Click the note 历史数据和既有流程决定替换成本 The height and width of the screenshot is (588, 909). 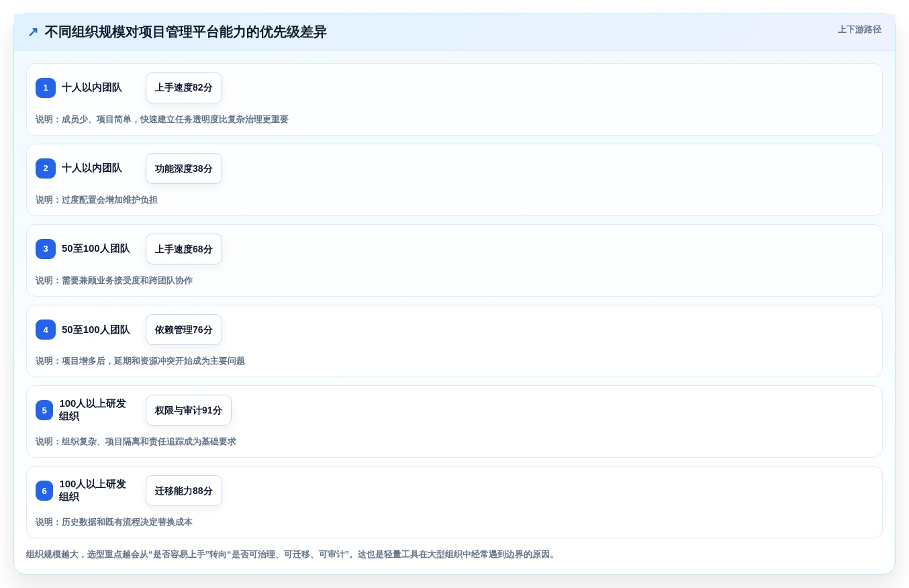(x=114, y=522)
